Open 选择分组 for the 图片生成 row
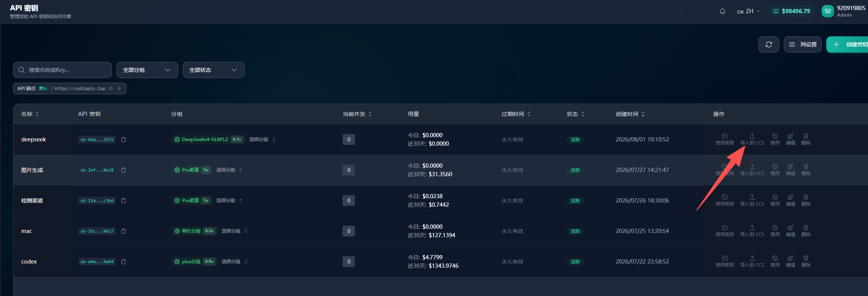The image size is (868, 296). (229, 170)
